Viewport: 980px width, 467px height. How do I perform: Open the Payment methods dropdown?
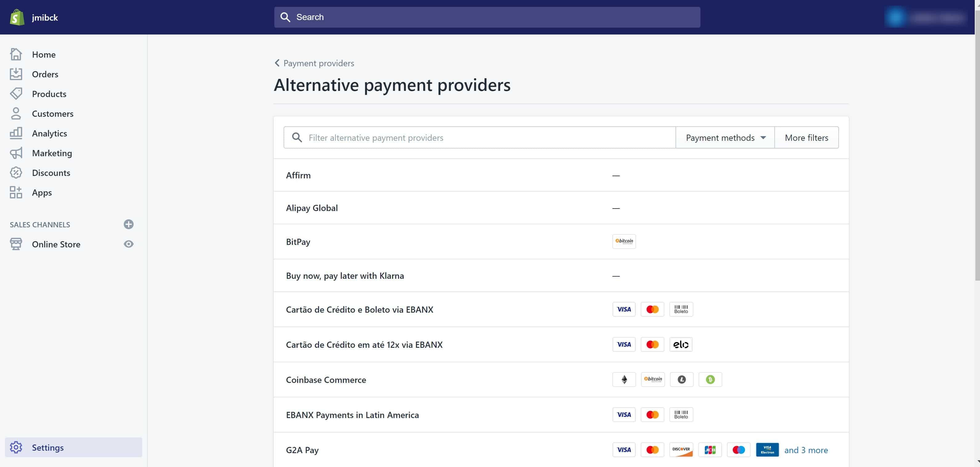[725, 137]
